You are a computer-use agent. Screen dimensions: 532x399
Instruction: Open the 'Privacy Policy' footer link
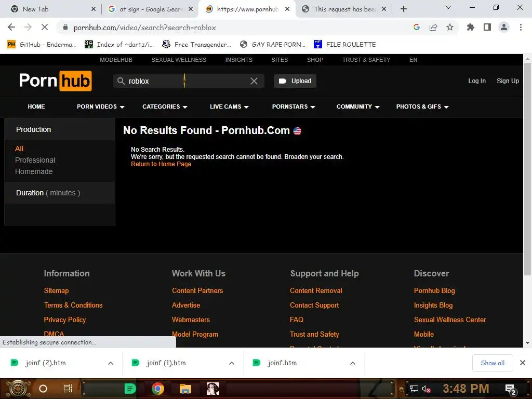(65, 320)
